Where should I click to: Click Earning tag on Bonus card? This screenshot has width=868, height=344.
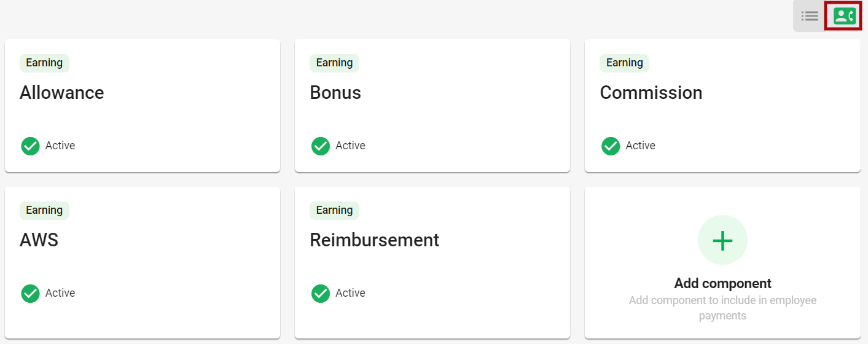click(334, 63)
